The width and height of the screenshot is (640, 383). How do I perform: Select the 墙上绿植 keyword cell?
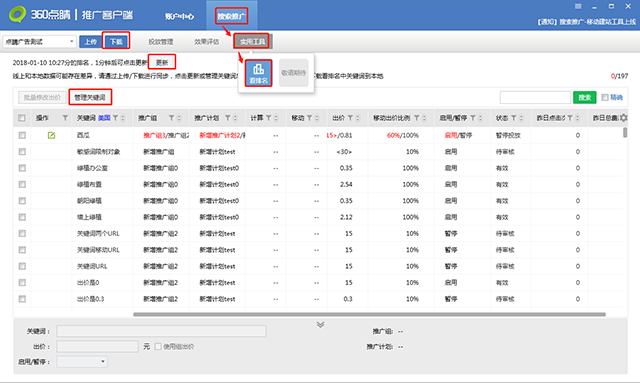coord(89,217)
